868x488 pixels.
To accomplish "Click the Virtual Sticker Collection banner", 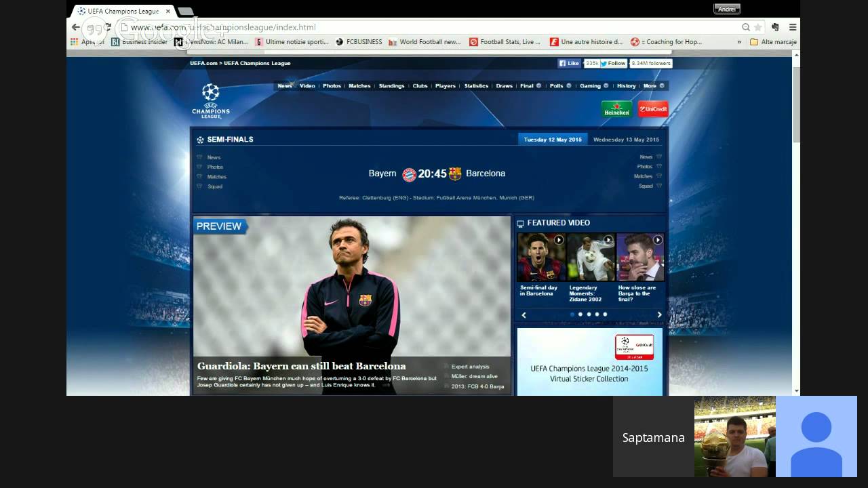I will coord(589,362).
